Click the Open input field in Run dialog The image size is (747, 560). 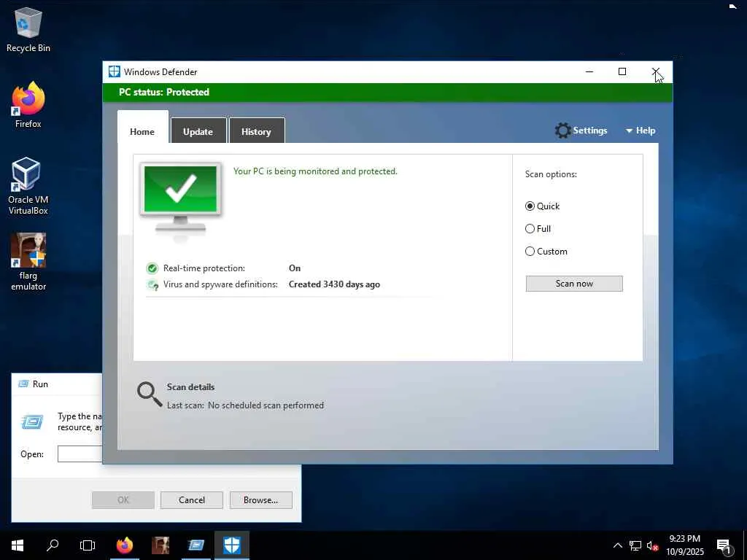coord(80,454)
